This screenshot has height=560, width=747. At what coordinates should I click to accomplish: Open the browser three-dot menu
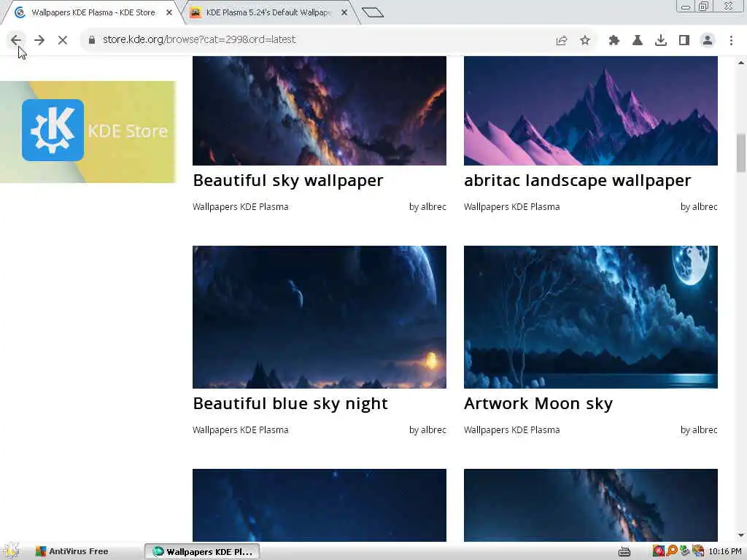tap(731, 41)
